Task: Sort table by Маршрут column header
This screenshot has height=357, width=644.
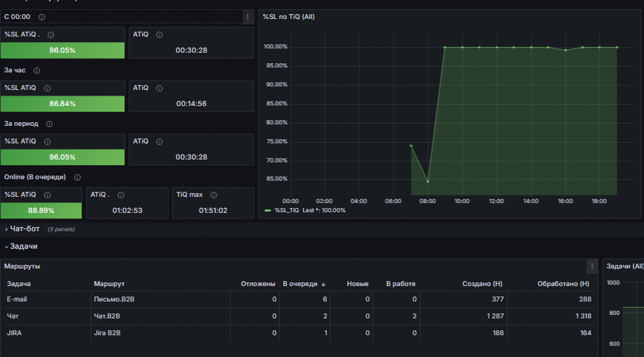Action: tap(109, 284)
